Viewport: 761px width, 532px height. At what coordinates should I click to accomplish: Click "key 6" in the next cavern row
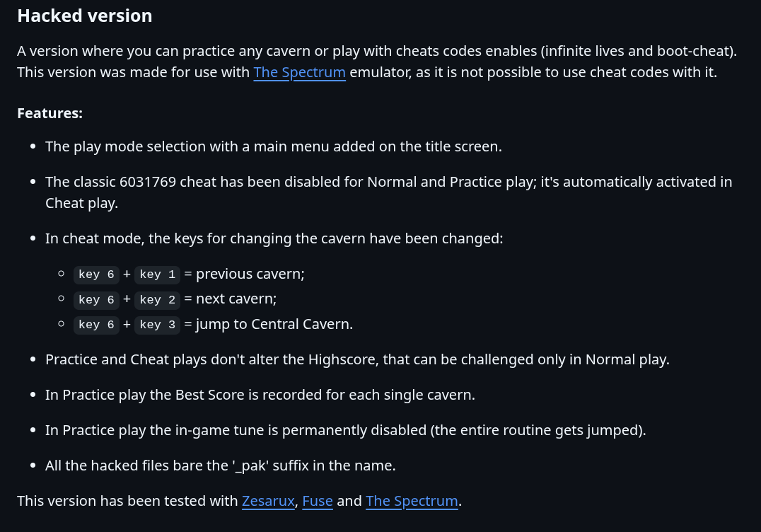tap(96, 299)
